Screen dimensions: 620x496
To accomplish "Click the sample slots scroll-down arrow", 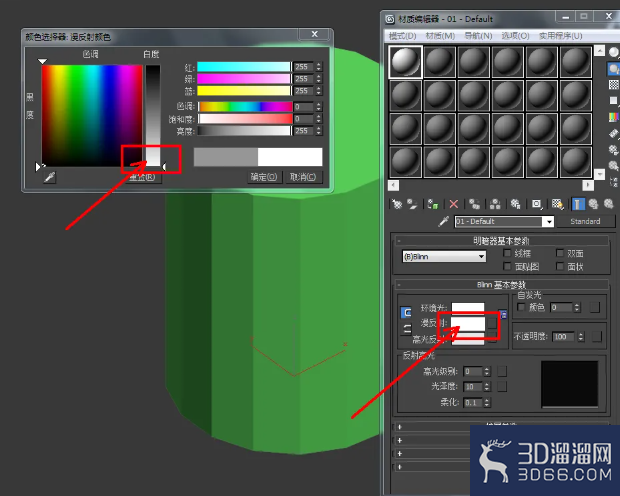I will click(x=599, y=174).
